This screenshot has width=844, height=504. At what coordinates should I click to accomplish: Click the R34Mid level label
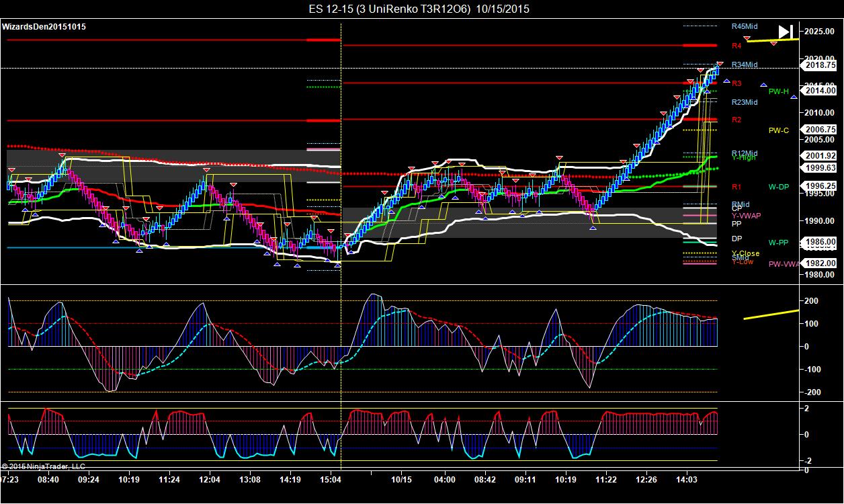coord(745,65)
